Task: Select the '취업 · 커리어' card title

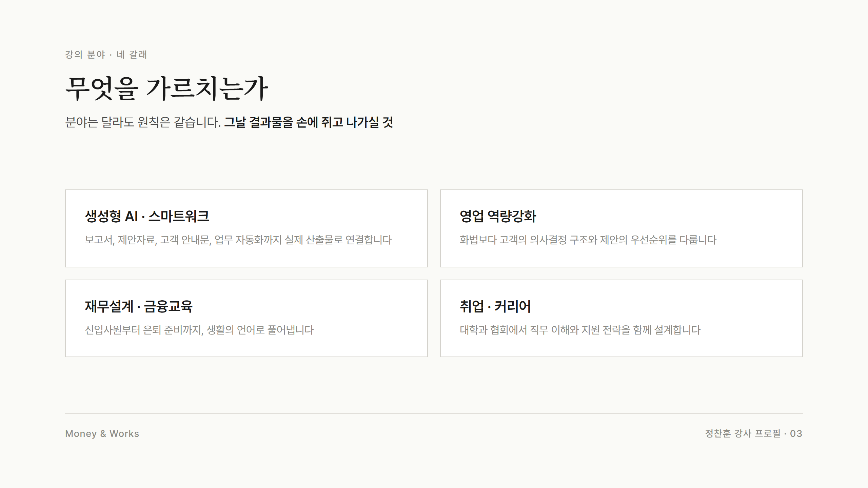Action: tap(495, 306)
